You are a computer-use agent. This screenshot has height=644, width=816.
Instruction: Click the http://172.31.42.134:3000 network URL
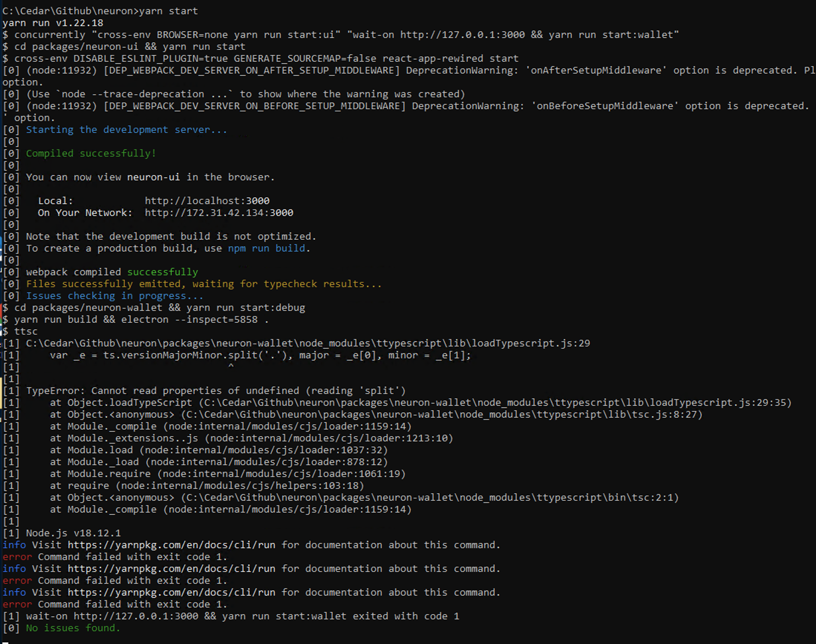click(x=219, y=213)
